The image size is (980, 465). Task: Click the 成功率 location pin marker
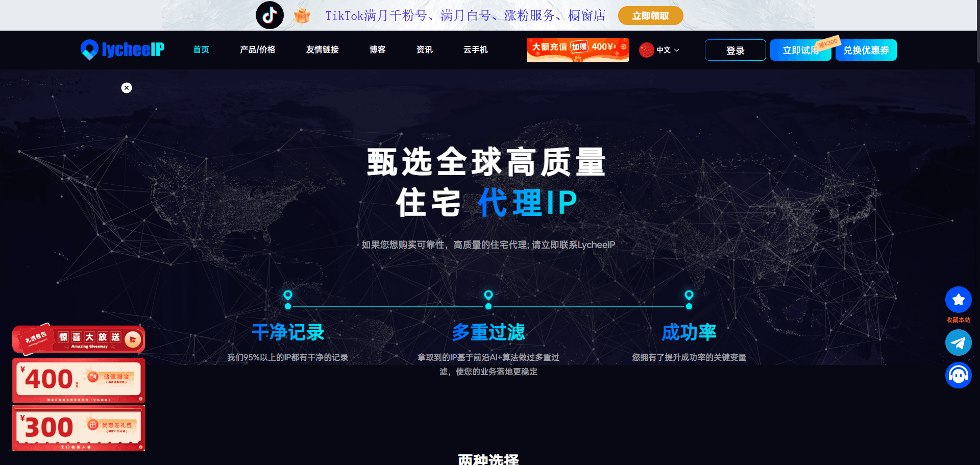pos(689,296)
